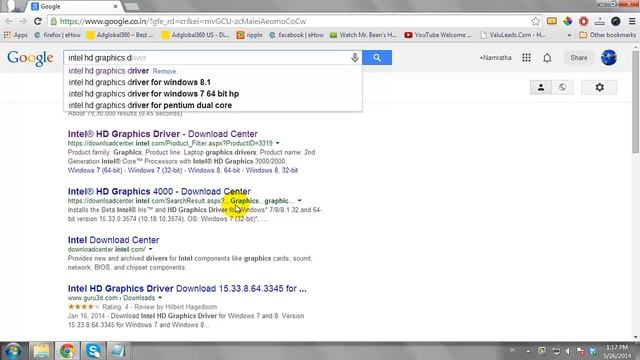Image resolution: width=640 pixels, height=360 pixels.
Task: Select suggestion 'intel hd graphics driver'
Action: pyautogui.click(x=109, y=71)
